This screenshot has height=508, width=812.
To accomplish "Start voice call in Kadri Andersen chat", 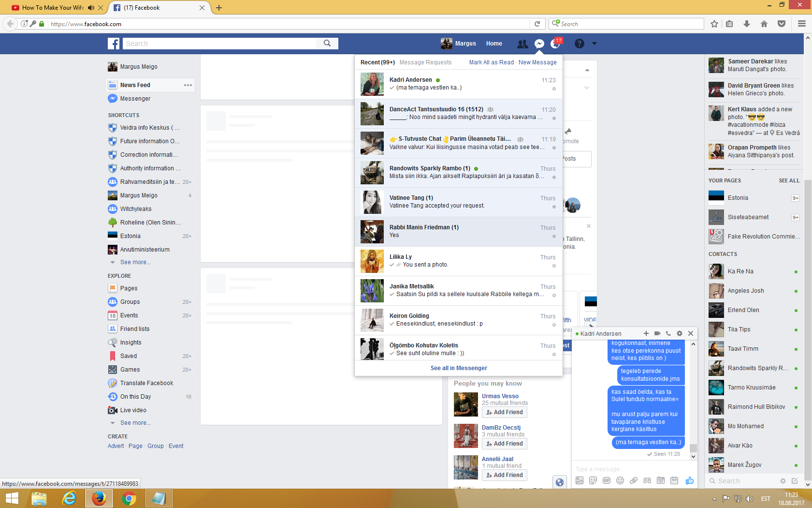I will pyautogui.click(x=668, y=333).
